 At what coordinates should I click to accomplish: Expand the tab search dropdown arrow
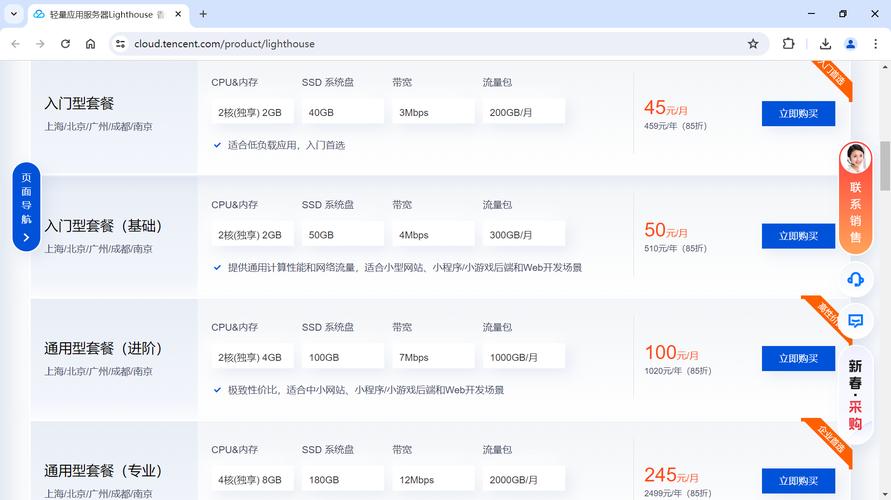point(14,14)
